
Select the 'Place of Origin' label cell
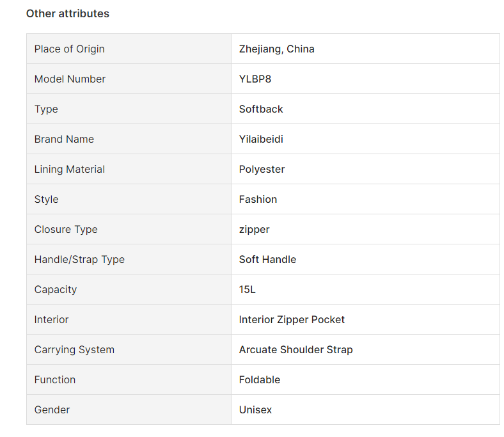click(x=69, y=49)
